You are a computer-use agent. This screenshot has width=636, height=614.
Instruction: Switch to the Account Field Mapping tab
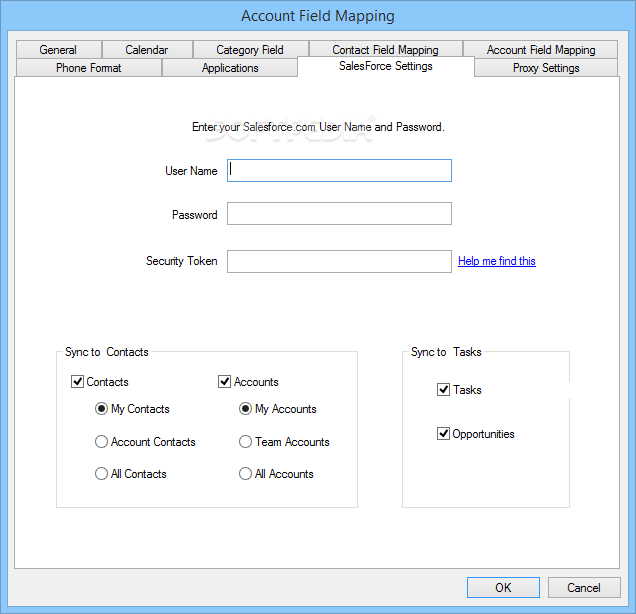click(541, 49)
